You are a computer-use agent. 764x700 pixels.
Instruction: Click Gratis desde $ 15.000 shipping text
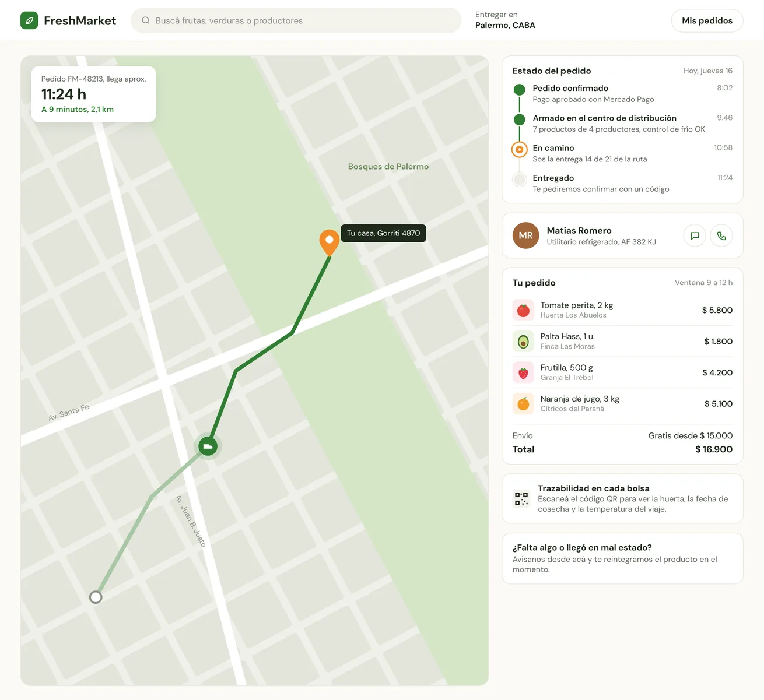click(691, 436)
